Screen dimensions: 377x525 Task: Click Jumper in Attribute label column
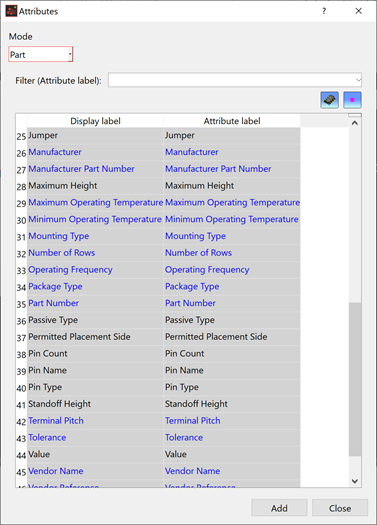pyautogui.click(x=232, y=136)
